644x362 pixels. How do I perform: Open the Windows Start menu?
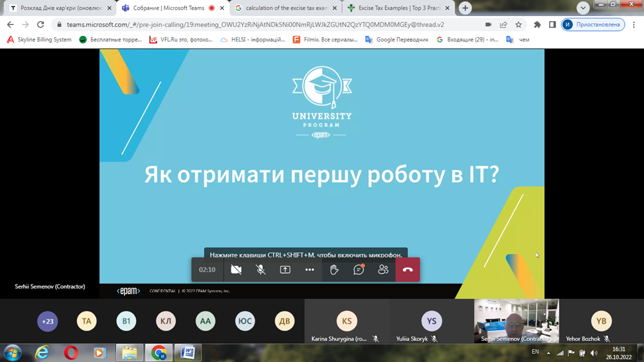[x=13, y=353]
